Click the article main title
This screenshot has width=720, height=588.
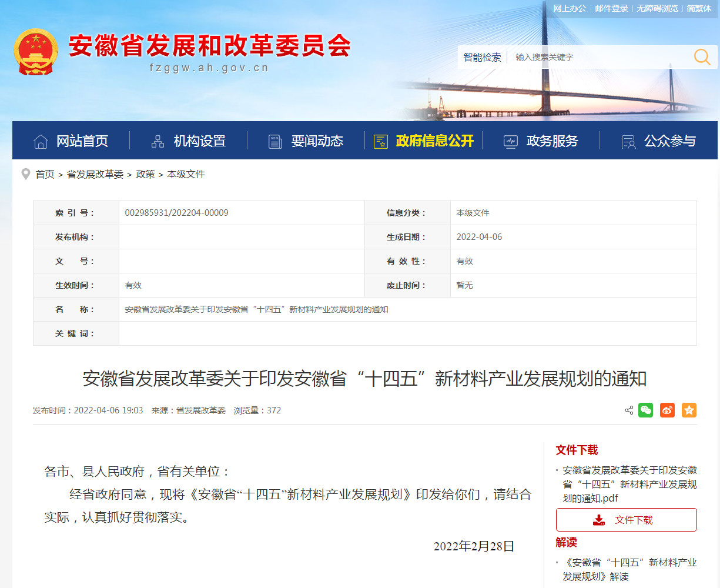[x=364, y=379]
